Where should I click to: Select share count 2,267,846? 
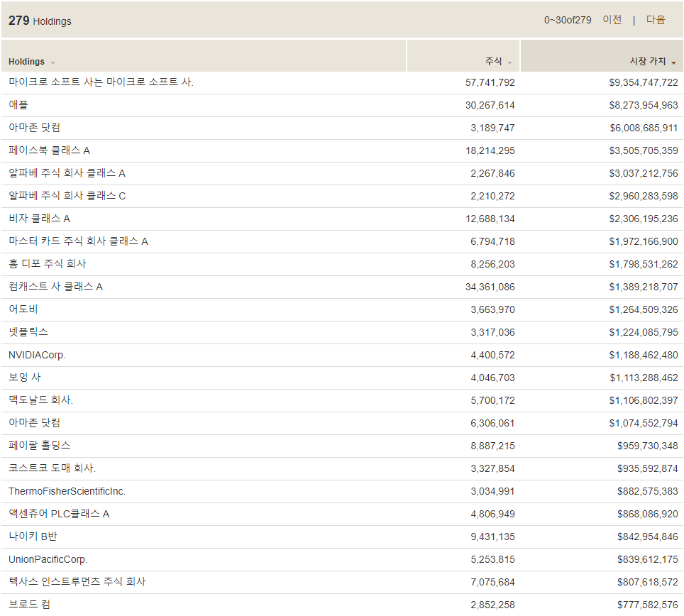click(x=492, y=173)
